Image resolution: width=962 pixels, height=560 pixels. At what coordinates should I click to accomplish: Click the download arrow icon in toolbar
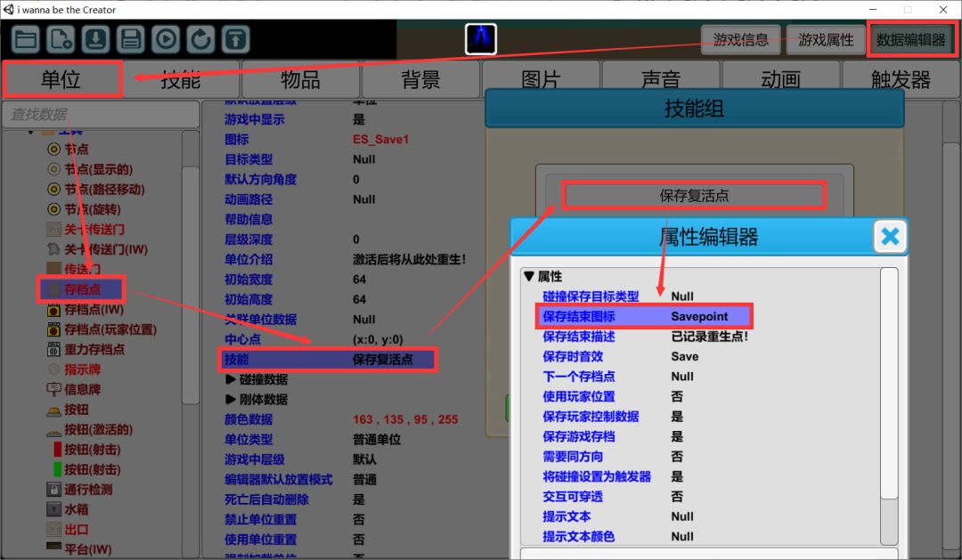[x=95, y=39]
